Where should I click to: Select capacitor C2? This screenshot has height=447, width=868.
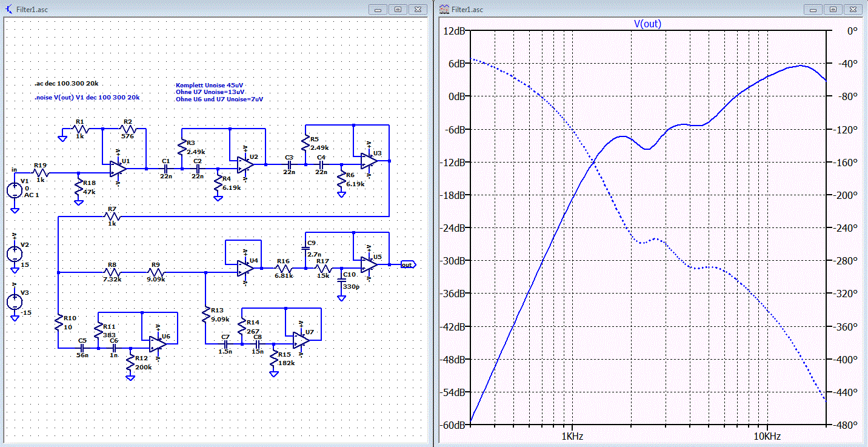pyautogui.click(x=198, y=169)
